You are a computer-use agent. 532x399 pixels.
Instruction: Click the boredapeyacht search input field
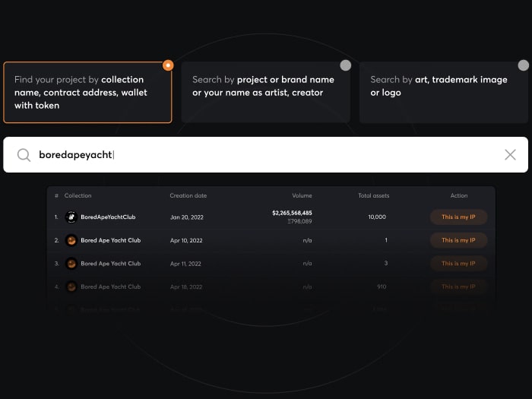click(266, 155)
